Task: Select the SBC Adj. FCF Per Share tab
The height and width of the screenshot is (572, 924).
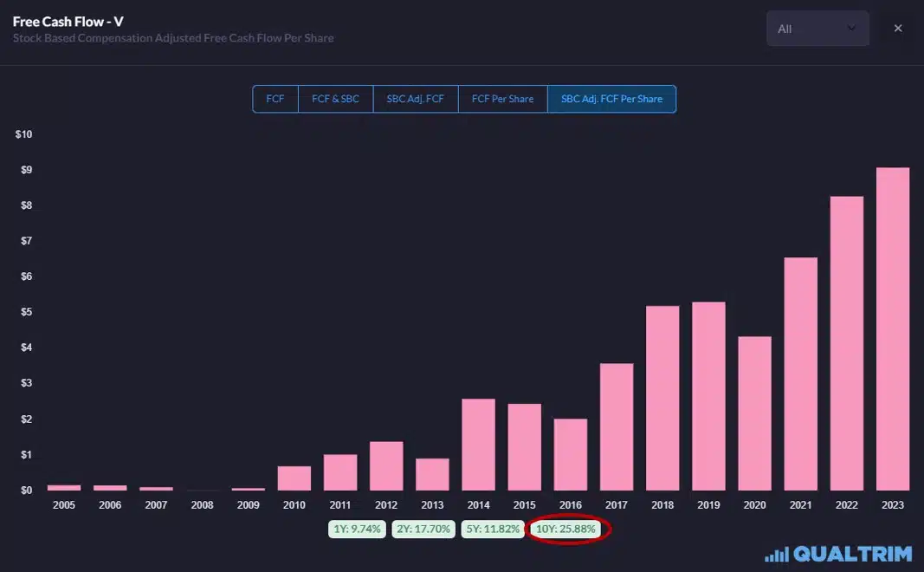Action: 611,98
